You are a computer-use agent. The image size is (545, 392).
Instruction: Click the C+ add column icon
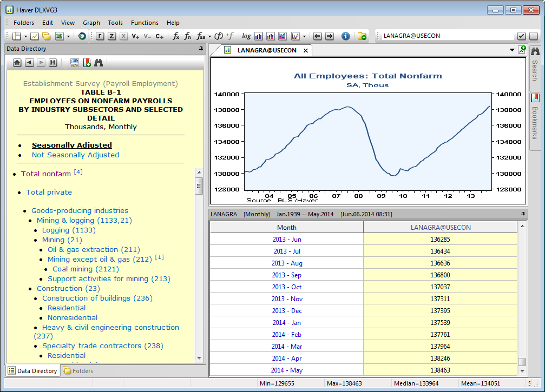click(x=160, y=36)
